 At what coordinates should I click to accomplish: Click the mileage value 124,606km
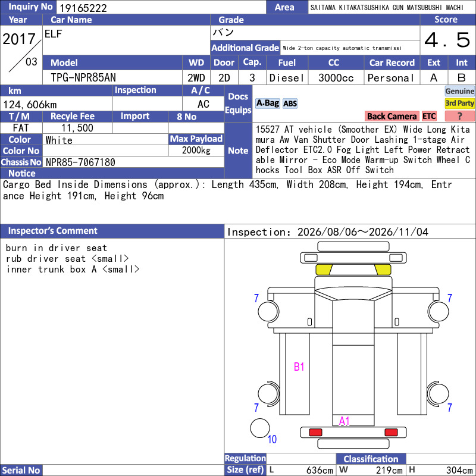click(30, 105)
